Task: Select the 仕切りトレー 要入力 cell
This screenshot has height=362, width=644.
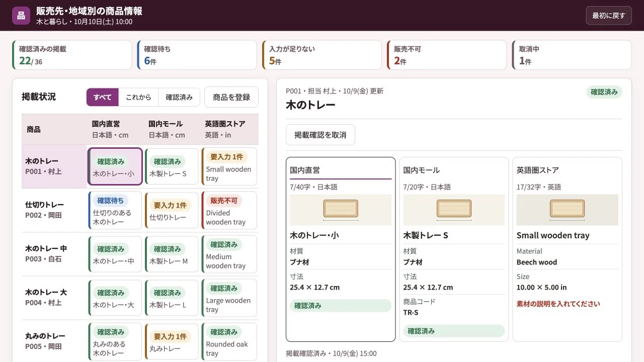Action: coord(172,210)
